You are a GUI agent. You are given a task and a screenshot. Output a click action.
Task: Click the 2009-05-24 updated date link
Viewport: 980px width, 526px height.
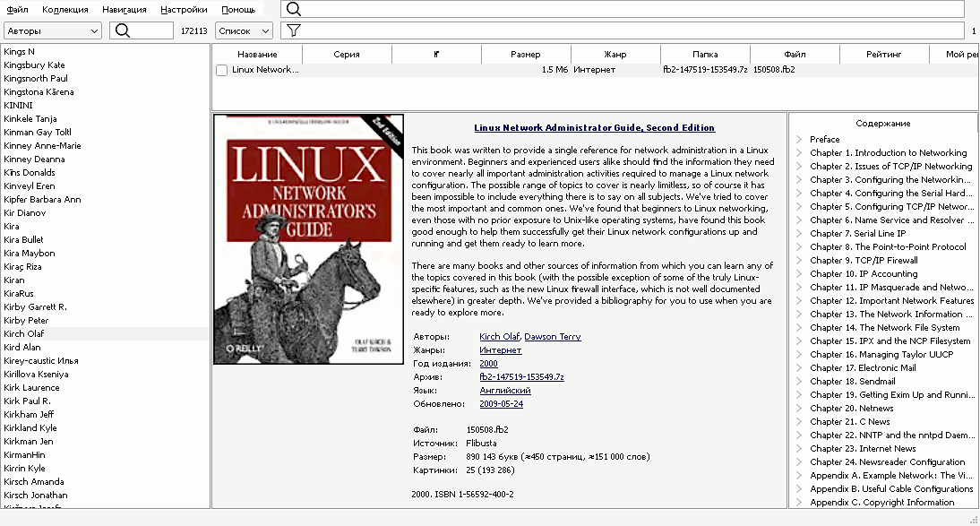point(502,404)
